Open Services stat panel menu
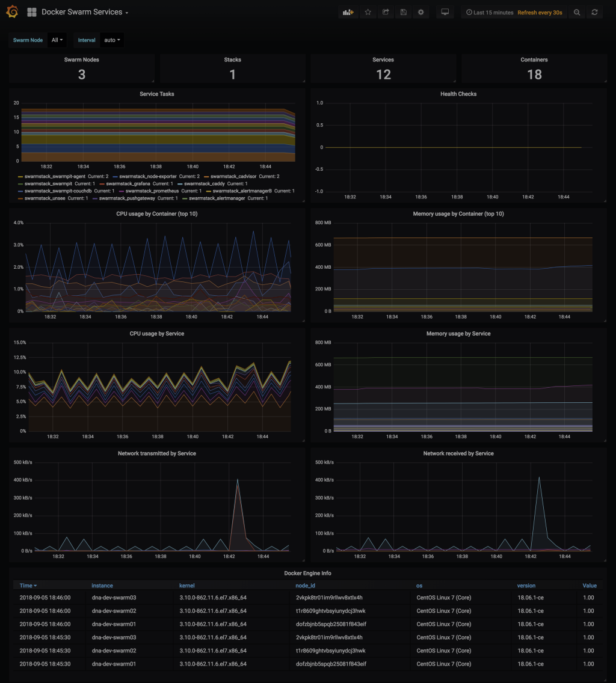The height and width of the screenshot is (683, 616). [383, 60]
